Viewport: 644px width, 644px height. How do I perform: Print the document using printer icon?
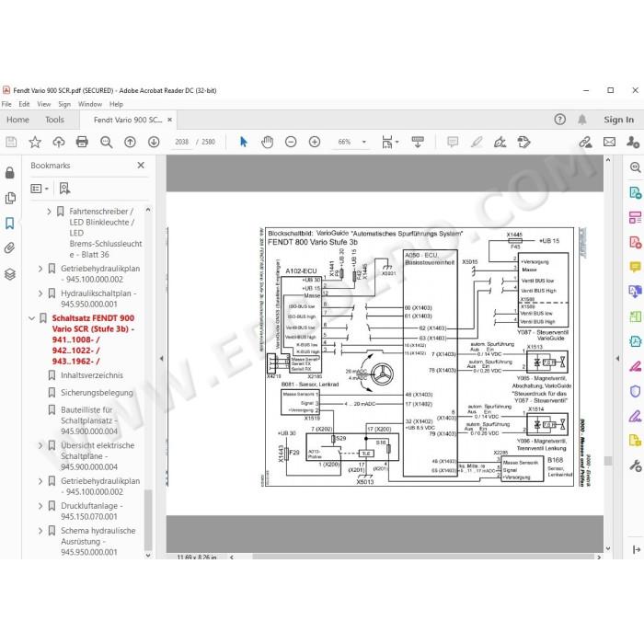point(82,142)
